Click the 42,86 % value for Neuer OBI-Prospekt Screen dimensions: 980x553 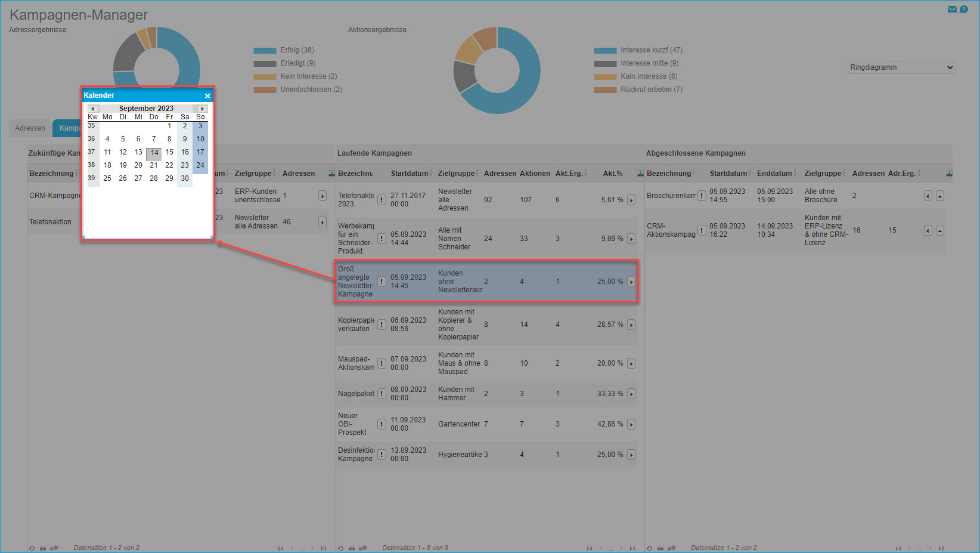pyautogui.click(x=610, y=424)
